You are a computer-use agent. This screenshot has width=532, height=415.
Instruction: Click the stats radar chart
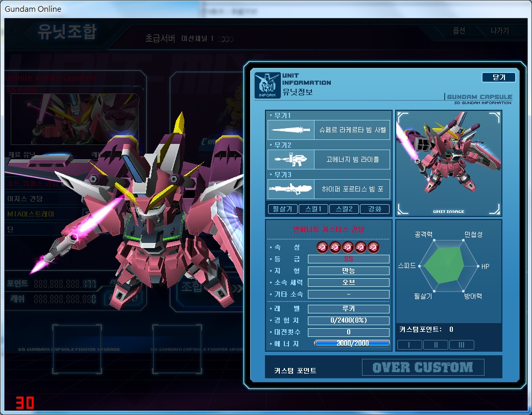449,266
